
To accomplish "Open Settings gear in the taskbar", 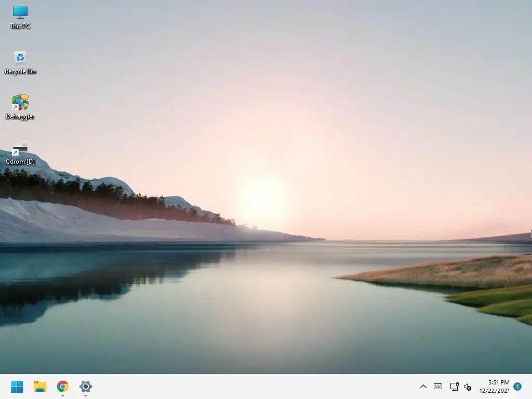I will [86, 387].
